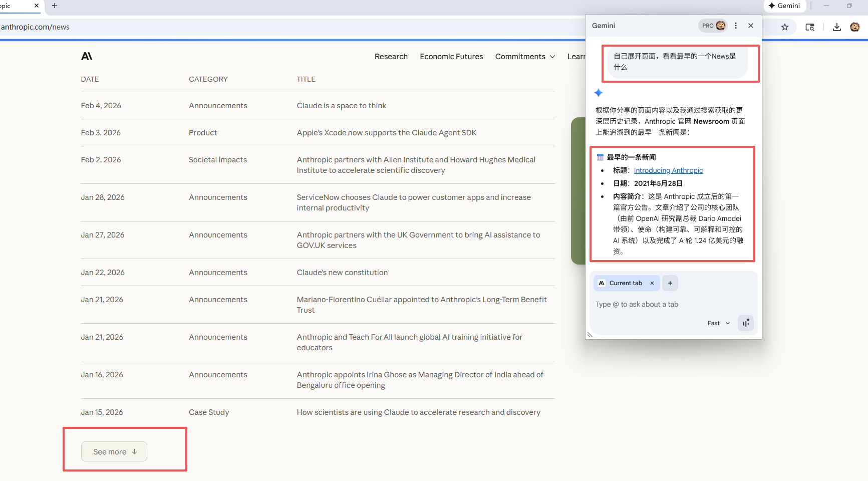The height and width of the screenshot is (481, 868).
Task: Open the Claude's new constitution article
Action: point(342,273)
